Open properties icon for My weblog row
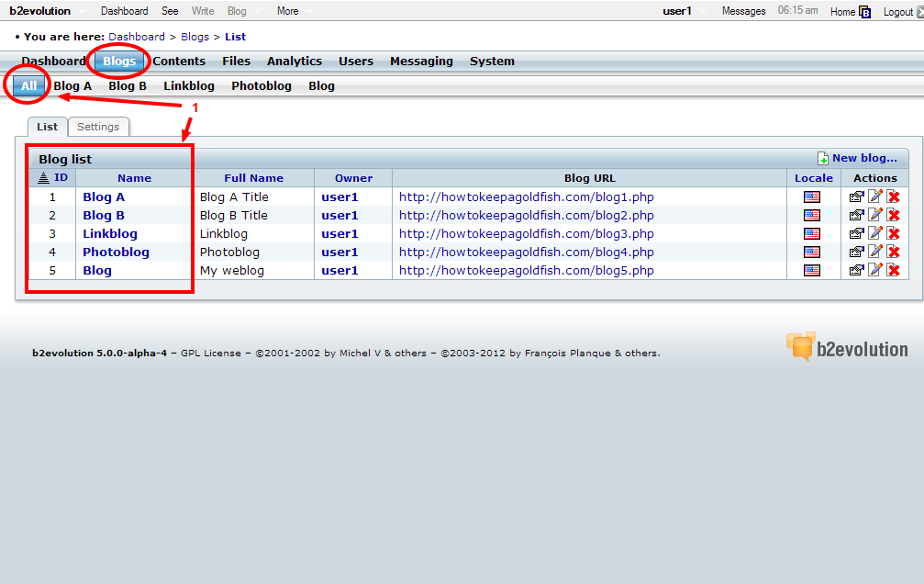 856,270
